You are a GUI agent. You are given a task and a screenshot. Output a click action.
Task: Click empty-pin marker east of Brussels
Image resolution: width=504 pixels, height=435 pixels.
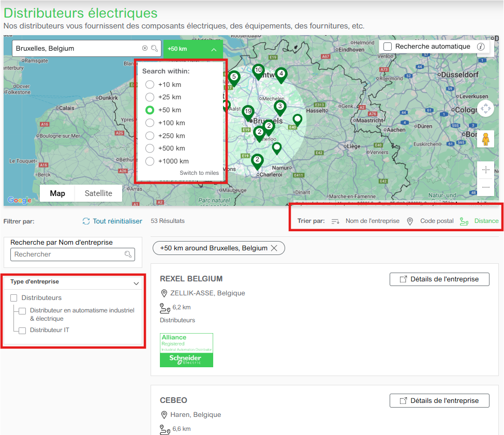coord(298,120)
